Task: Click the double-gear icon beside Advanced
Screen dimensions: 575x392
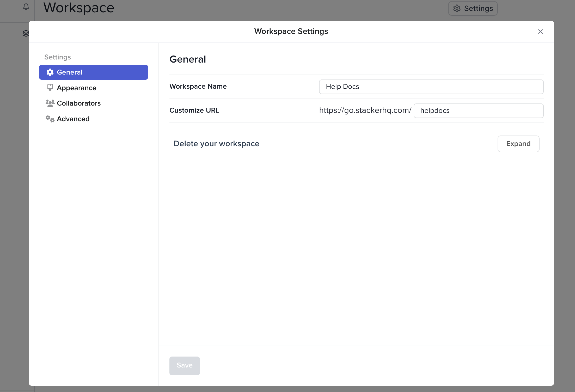Action: [x=50, y=119]
